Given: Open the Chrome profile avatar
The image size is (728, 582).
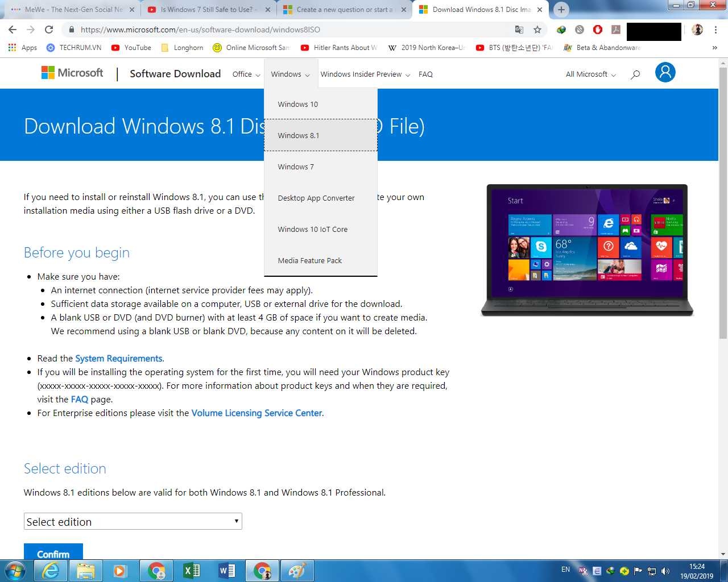Looking at the screenshot, I should 697,30.
